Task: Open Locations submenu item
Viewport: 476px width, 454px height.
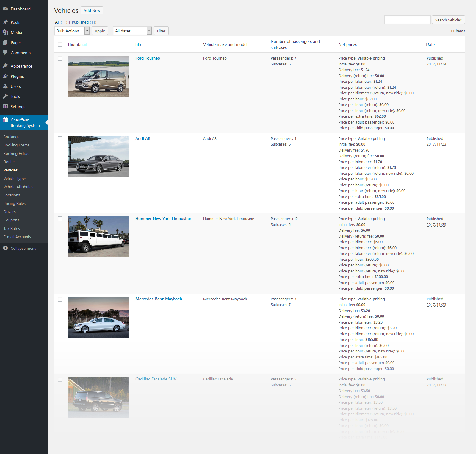Action: (x=12, y=195)
